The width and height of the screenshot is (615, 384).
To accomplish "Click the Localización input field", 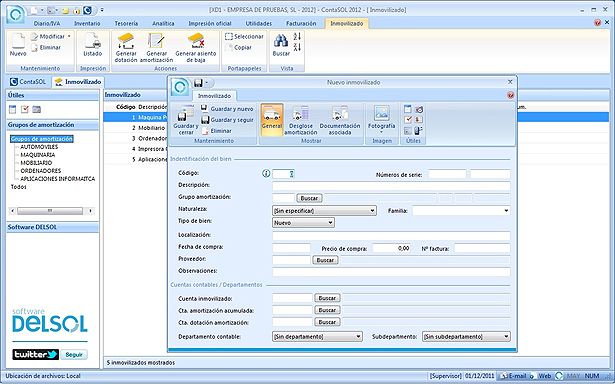I will [391, 236].
